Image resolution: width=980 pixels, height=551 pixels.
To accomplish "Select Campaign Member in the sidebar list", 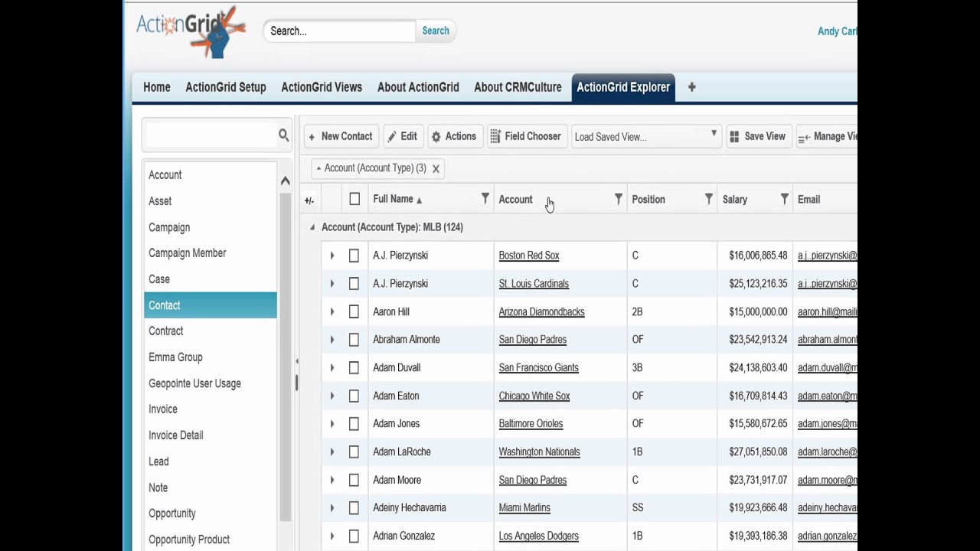I will point(211,253).
